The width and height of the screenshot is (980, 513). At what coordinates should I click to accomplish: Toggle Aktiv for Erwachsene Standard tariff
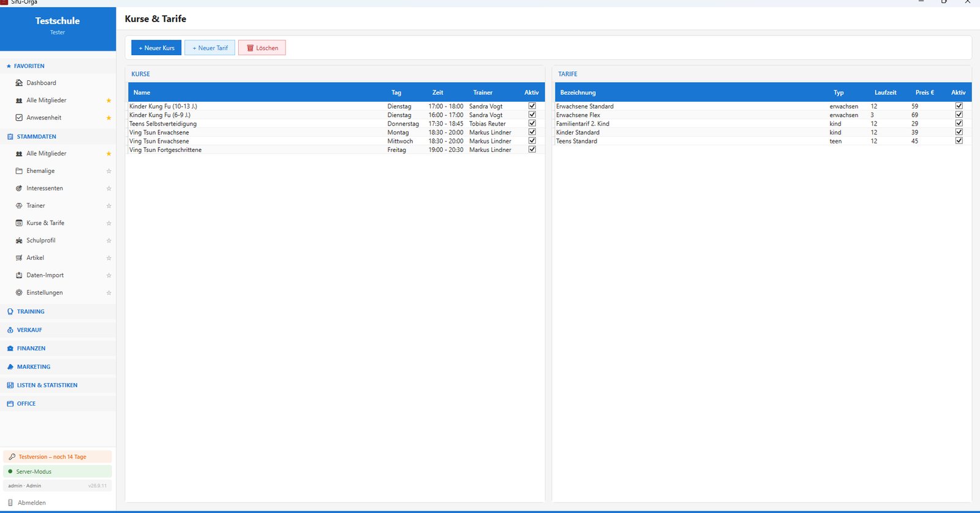point(959,106)
